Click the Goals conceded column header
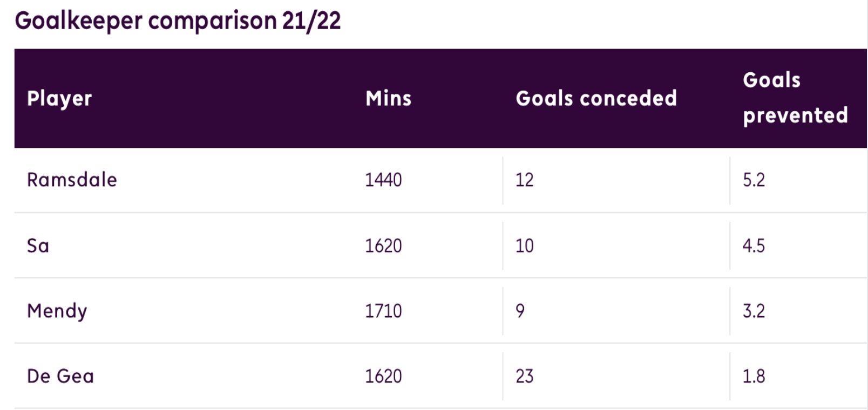The width and height of the screenshot is (868, 410). coord(596,98)
